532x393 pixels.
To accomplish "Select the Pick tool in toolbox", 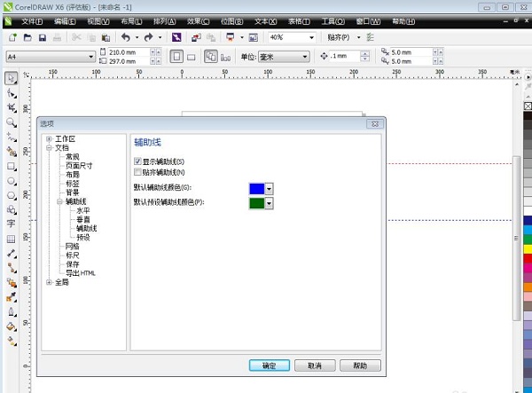I will (12, 78).
